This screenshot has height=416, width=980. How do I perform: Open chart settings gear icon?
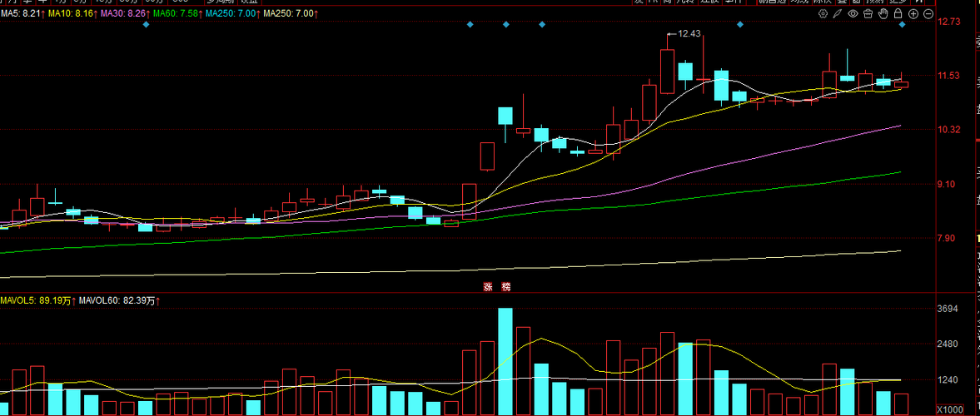pos(823,14)
